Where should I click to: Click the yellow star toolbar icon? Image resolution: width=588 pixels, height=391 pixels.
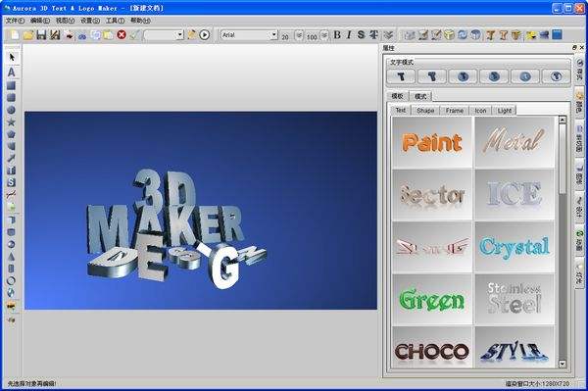click(x=531, y=35)
